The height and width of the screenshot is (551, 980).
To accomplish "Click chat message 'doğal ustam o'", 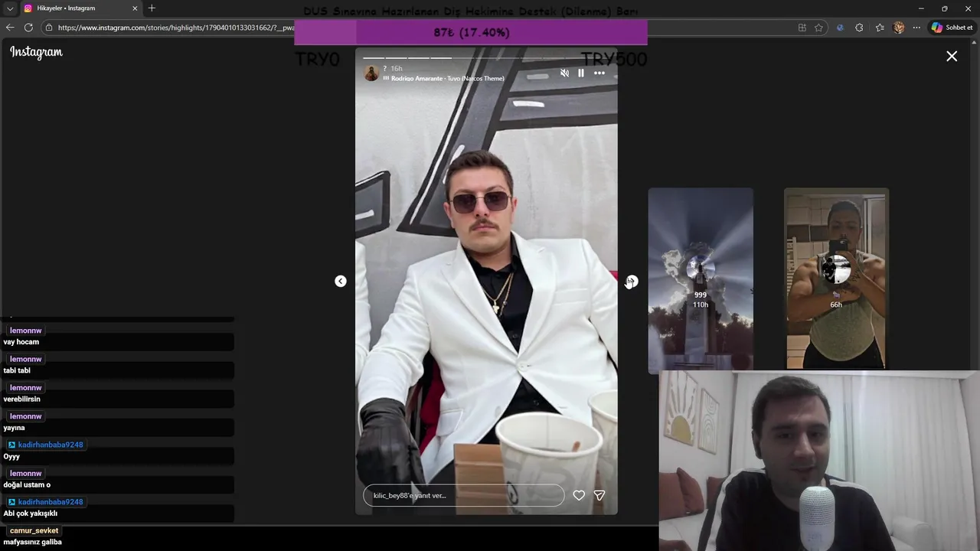I will pos(27,484).
